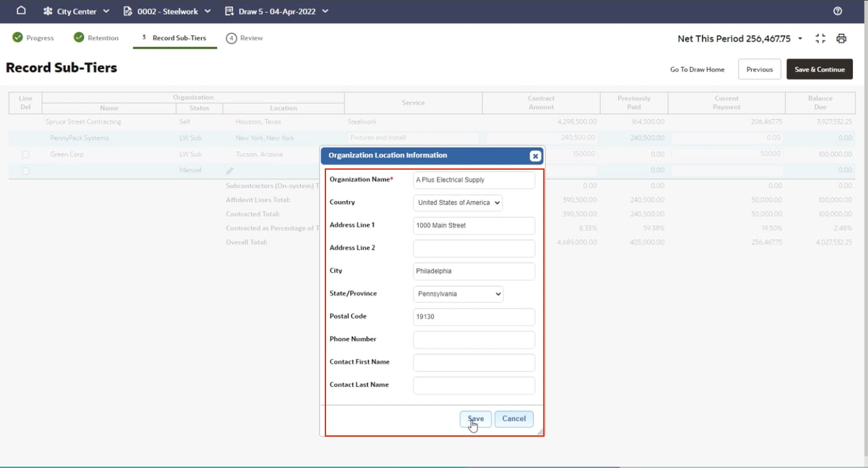Open the help question mark icon

(838, 11)
